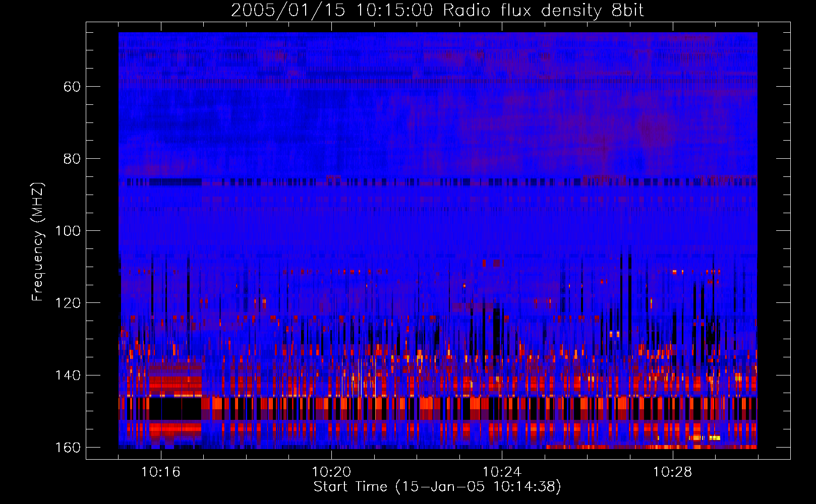This screenshot has width=816, height=504.
Task: Click the 10:20 time tick label
Action: 331,472
